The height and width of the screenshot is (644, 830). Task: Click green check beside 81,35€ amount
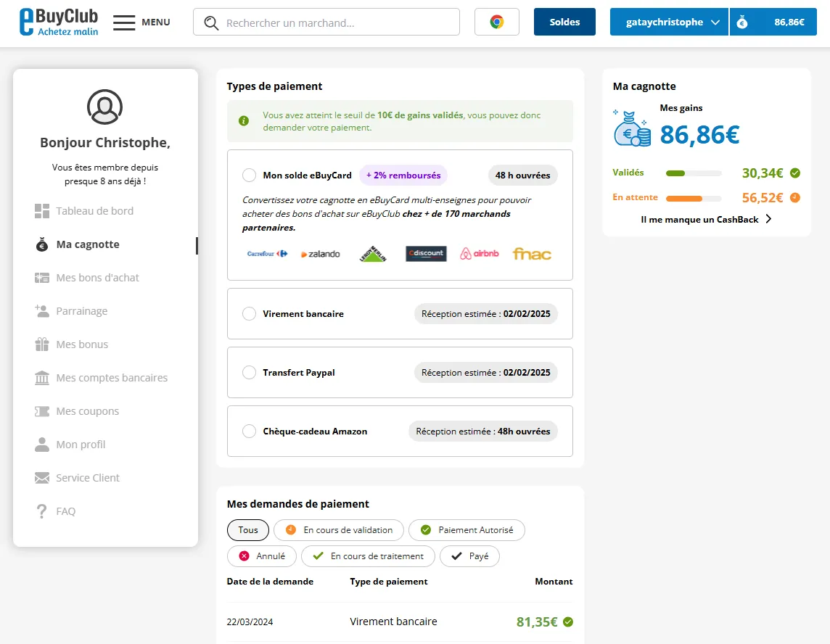click(x=568, y=622)
